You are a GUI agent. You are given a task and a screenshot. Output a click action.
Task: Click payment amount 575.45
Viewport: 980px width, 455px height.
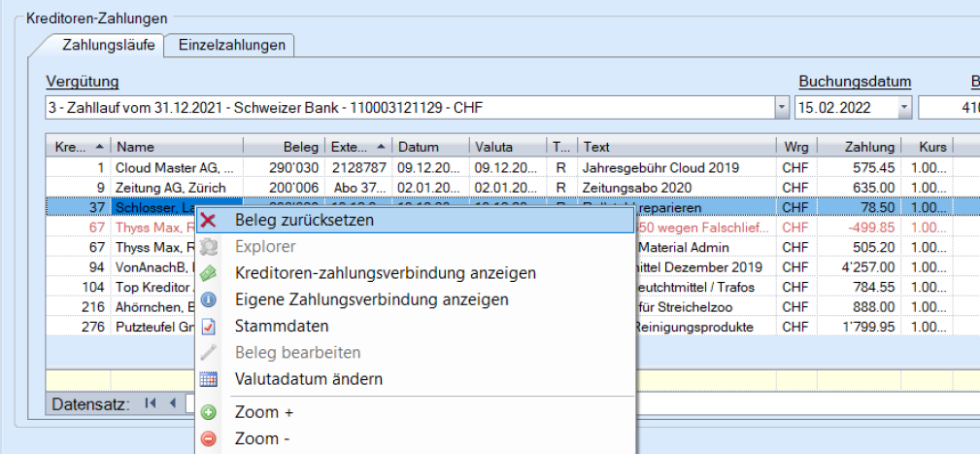click(873, 168)
